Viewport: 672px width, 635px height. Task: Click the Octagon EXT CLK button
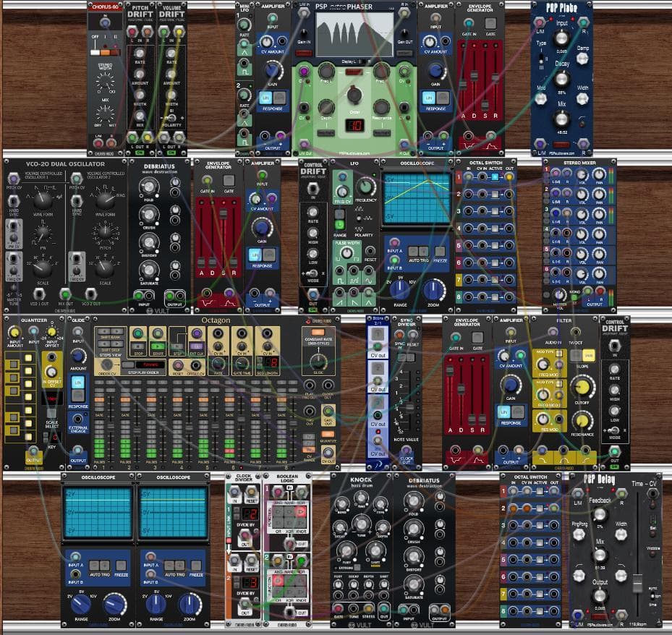tap(197, 346)
